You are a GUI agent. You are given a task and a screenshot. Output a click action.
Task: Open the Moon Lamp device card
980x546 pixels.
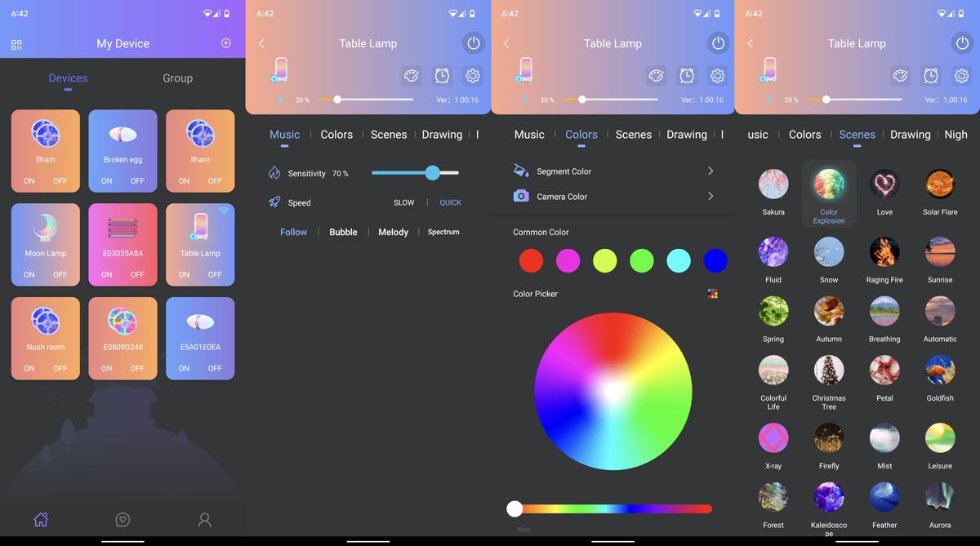click(46, 245)
